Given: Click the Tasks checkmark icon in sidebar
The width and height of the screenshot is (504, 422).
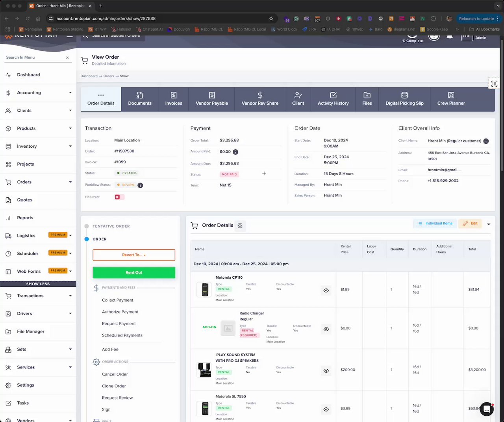Looking at the screenshot, I should [8, 403].
